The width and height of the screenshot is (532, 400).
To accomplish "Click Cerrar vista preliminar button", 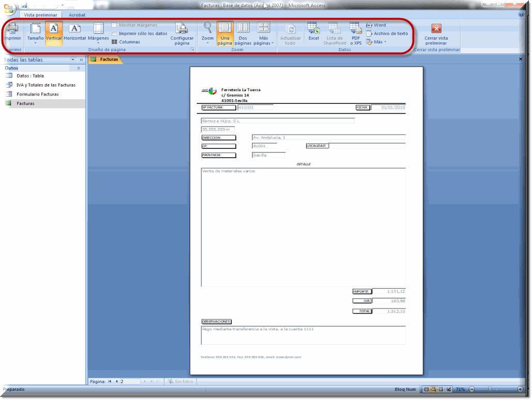I will pyautogui.click(x=436, y=34).
